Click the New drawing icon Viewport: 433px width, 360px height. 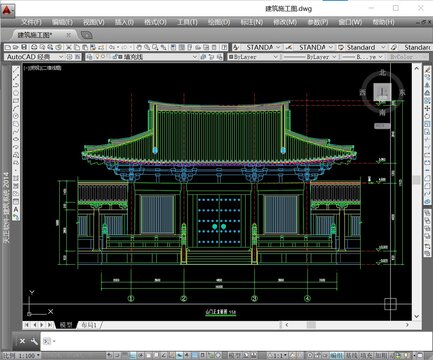(x=7, y=47)
